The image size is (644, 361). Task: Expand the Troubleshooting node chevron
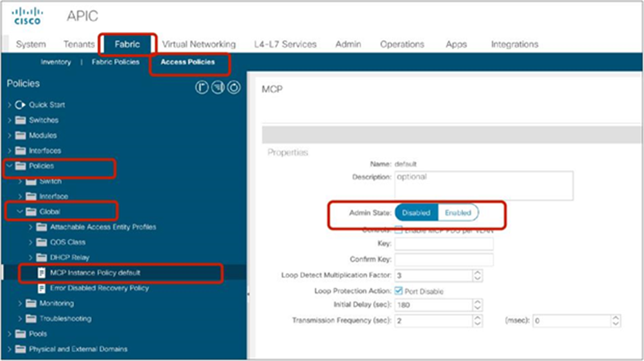click(x=19, y=319)
